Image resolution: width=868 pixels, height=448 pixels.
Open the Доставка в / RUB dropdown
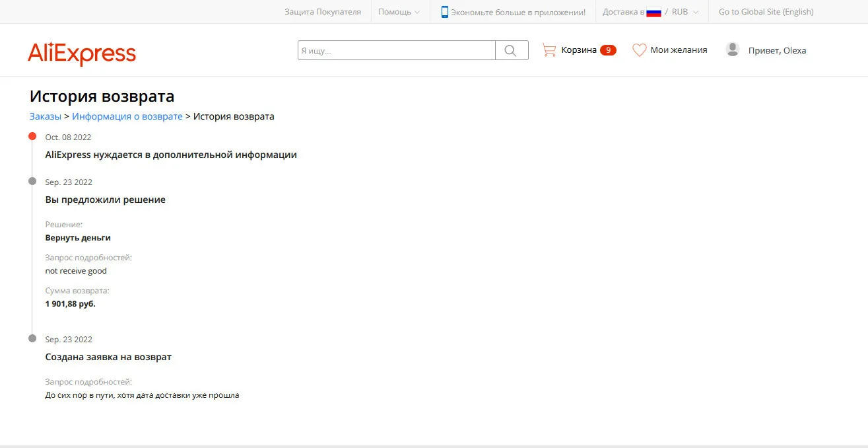click(x=650, y=12)
